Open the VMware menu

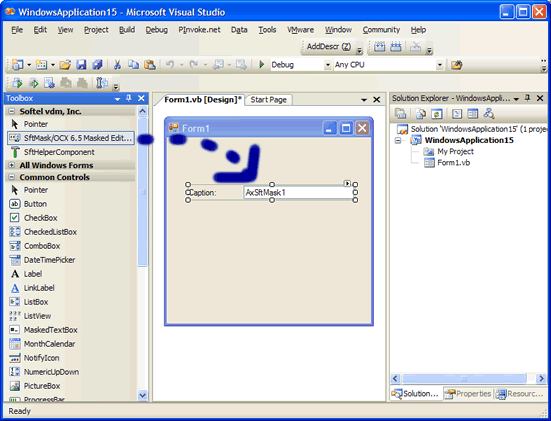(x=300, y=30)
